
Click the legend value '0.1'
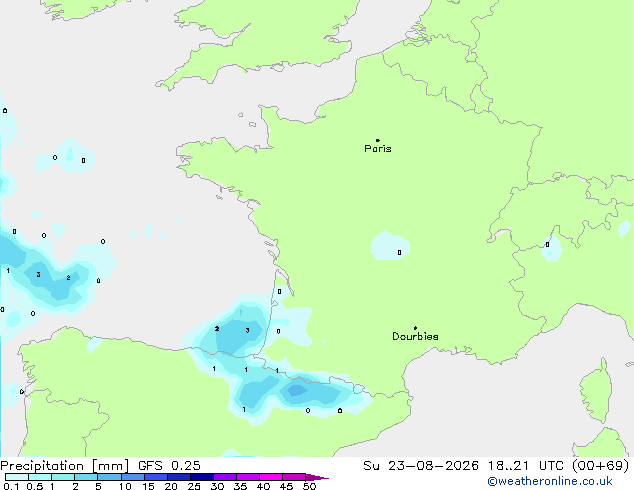pos(11,486)
